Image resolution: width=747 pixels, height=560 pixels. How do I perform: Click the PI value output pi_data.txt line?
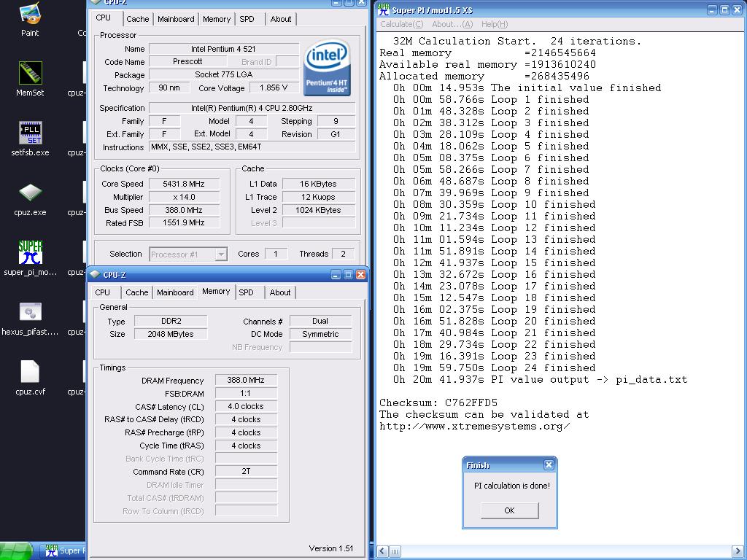pyautogui.click(x=541, y=379)
